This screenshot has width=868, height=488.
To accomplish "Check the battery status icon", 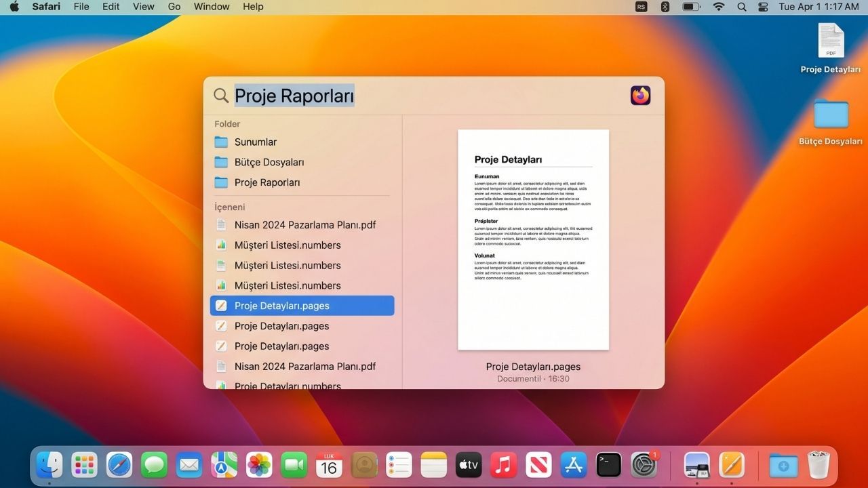I will click(691, 7).
